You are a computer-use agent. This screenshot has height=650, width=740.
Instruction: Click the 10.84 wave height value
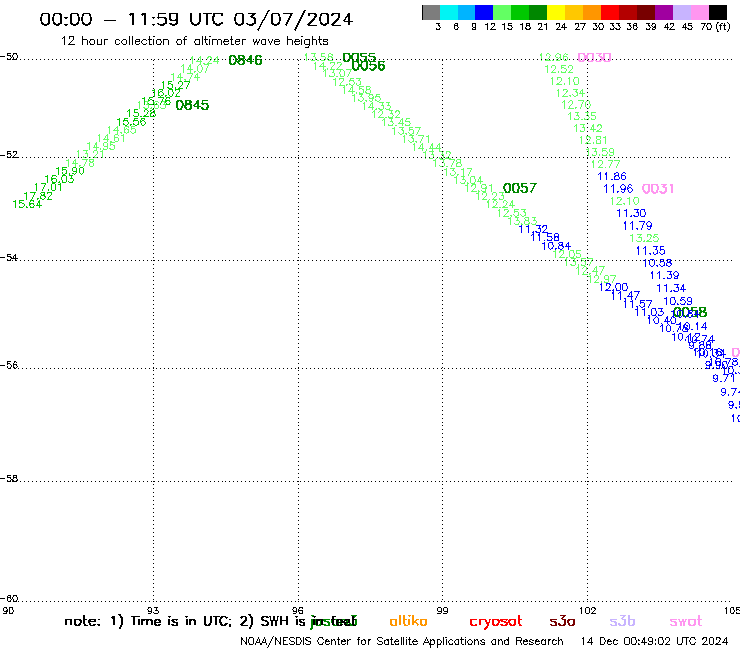(556, 245)
